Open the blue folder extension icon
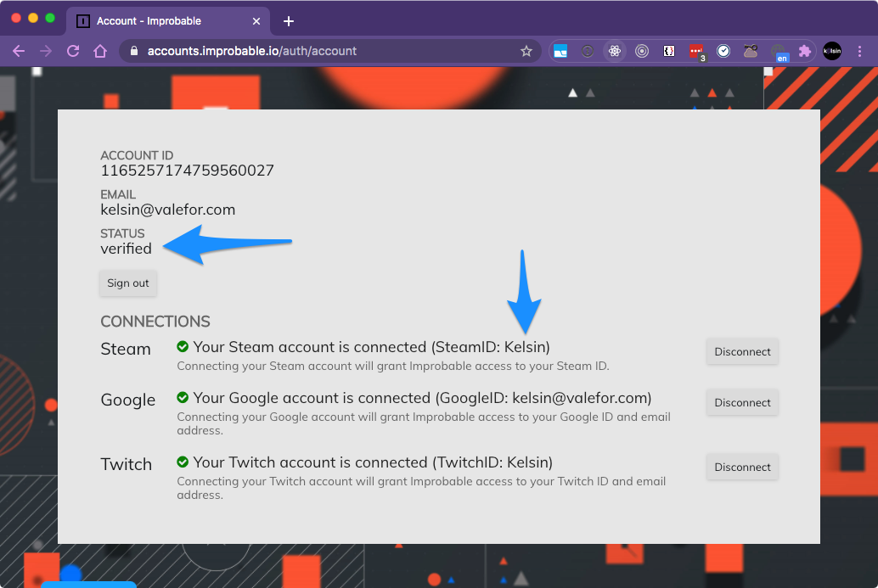This screenshot has height=588, width=878. tap(560, 51)
